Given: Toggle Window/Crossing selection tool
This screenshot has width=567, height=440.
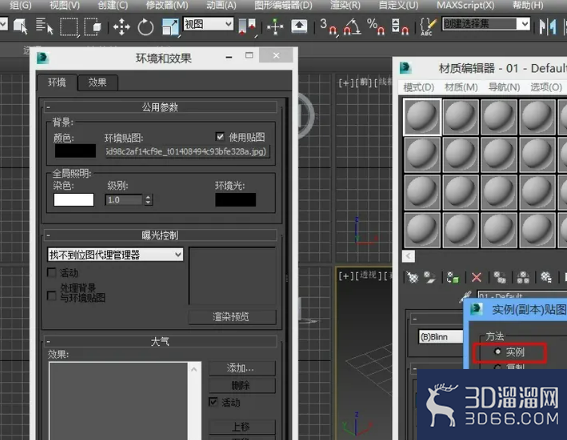Looking at the screenshot, I should 93,27.
